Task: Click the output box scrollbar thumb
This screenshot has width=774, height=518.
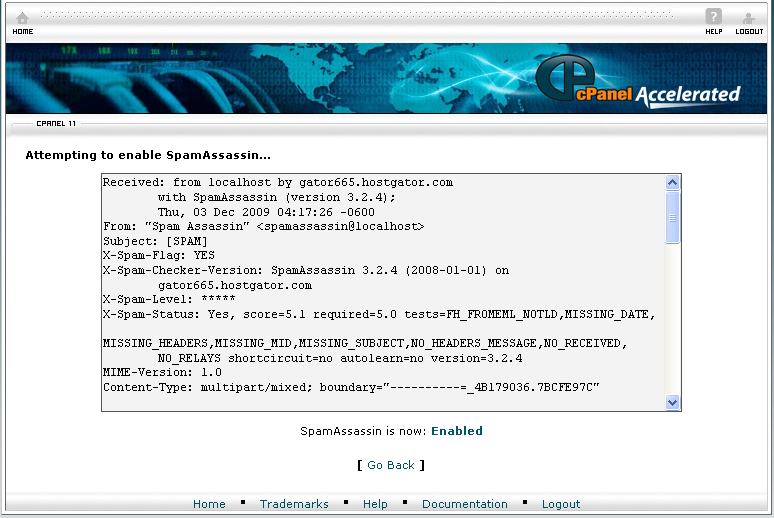Action: (672, 218)
